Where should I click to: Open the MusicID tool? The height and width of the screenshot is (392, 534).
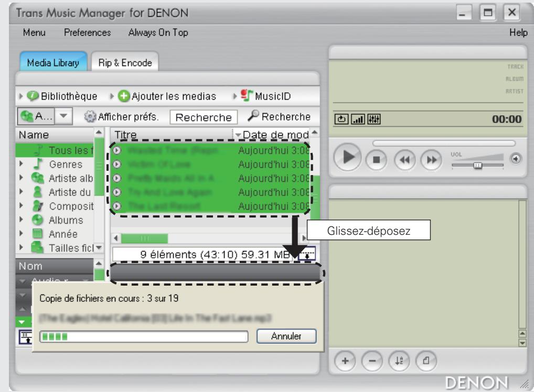tap(265, 96)
